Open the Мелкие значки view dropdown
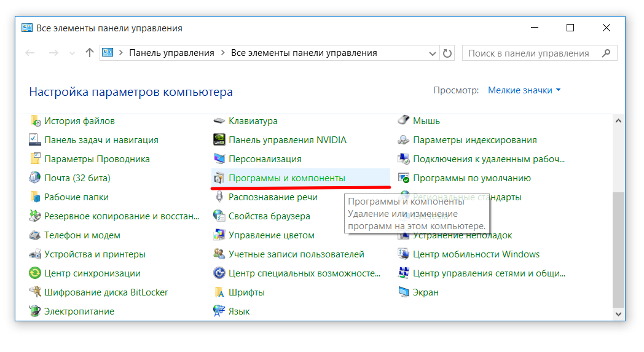Image resolution: width=644 pixels, height=352 pixels. click(x=524, y=90)
